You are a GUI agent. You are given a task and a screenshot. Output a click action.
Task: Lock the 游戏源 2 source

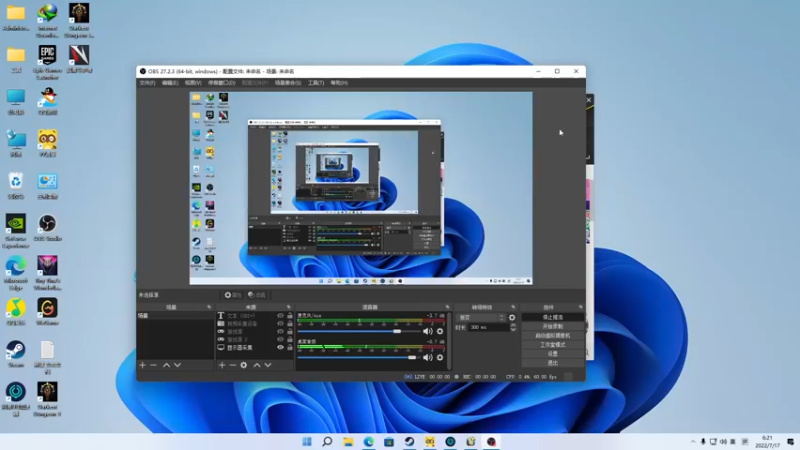pos(290,339)
